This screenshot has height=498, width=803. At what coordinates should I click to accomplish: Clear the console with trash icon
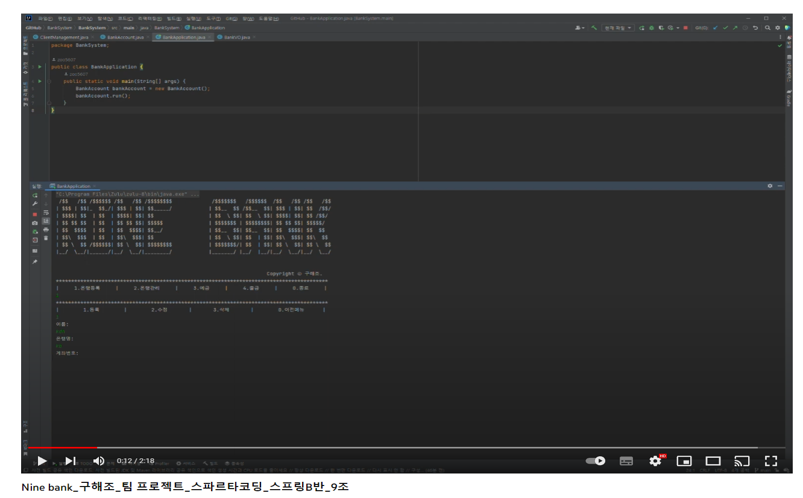pyautogui.click(x=46, y=238)
